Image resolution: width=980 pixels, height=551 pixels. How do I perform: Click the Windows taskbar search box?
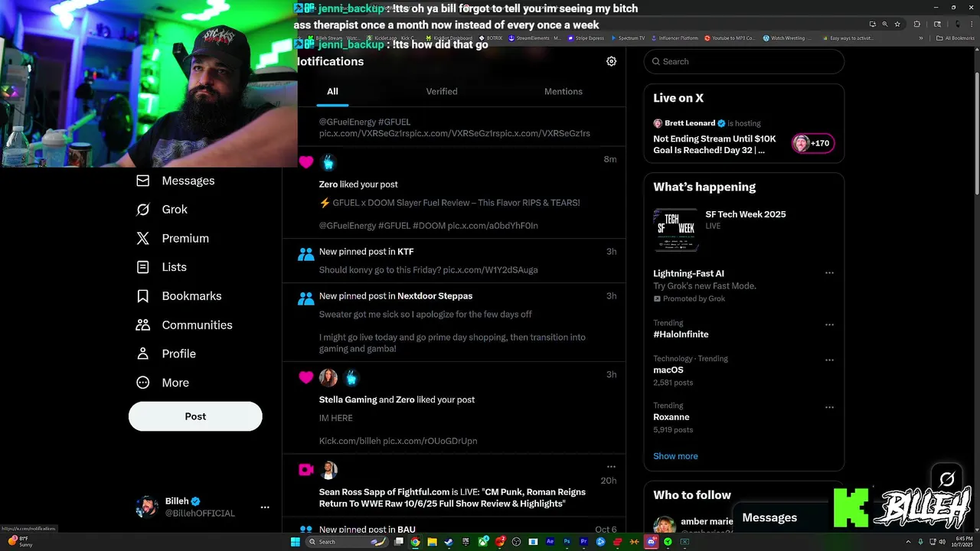click(347, 542)
